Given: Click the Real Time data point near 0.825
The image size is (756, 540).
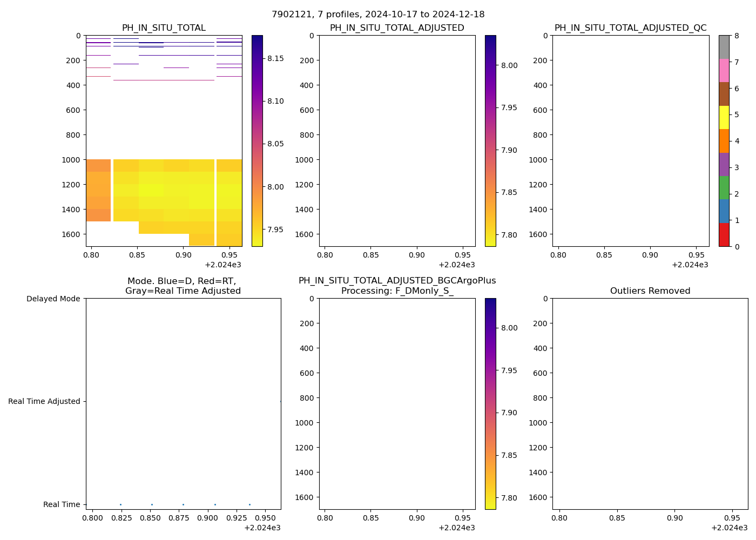Looking at the screenshot, I should 120,504.
